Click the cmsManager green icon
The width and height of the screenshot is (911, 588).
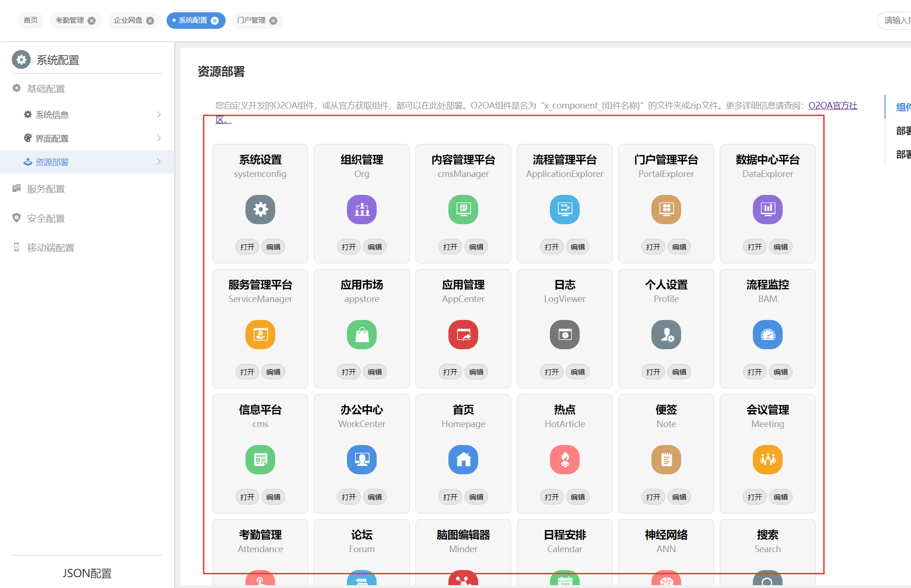pyautogui.click(x=463, y=209)
